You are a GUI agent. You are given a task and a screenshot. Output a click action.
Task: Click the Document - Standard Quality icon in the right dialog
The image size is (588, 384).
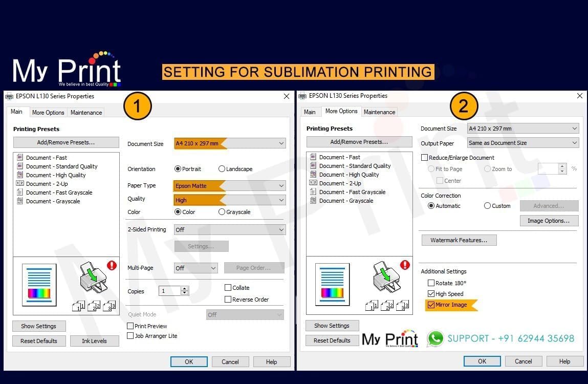(x=313, y=165)
